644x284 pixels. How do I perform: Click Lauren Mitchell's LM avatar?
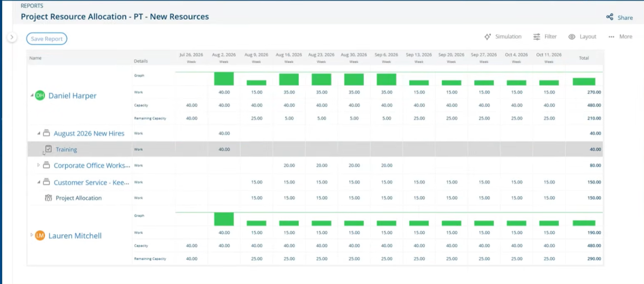point(40,236)
